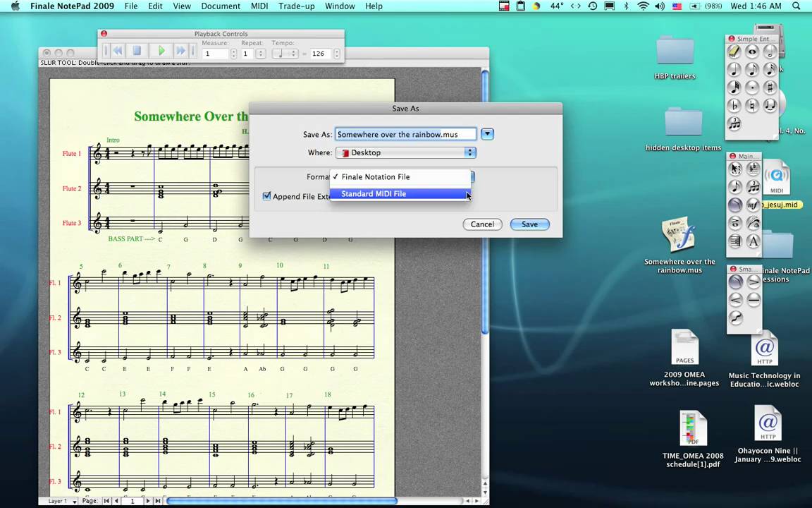Viewport: 812px width, 508px height.
Task: Choose the half note duration icon
Action: click(x=770, y=52)
